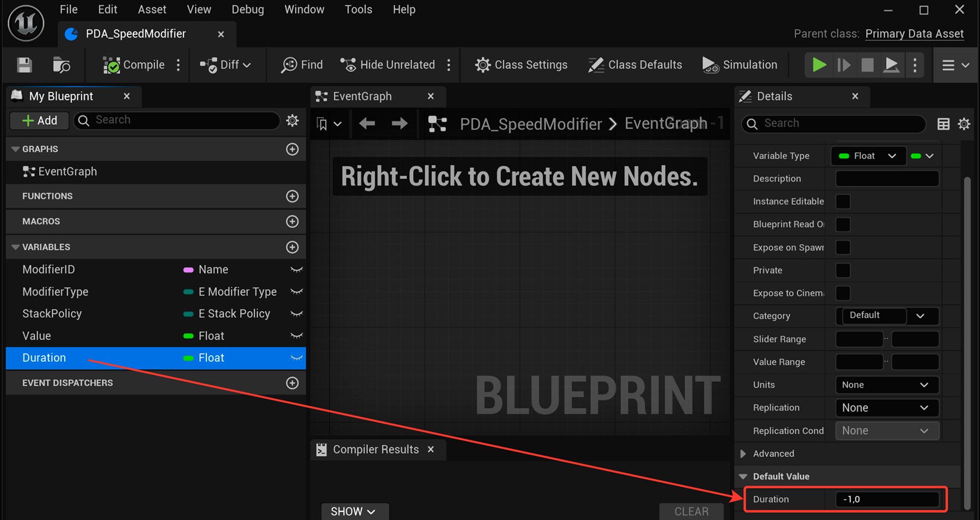980x520 pixels.
Task: Open My Blueprint panel settings gear
Action: click(x=292, y=120)
